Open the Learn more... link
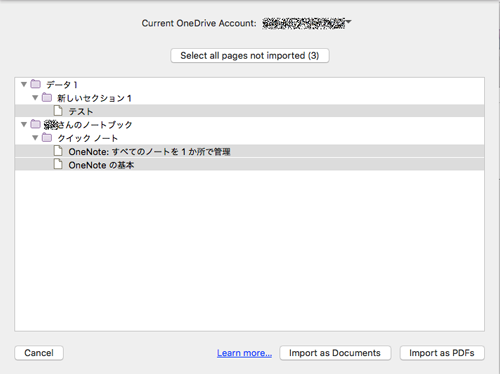This screenshot has height=374, width=500. point(244,353)
